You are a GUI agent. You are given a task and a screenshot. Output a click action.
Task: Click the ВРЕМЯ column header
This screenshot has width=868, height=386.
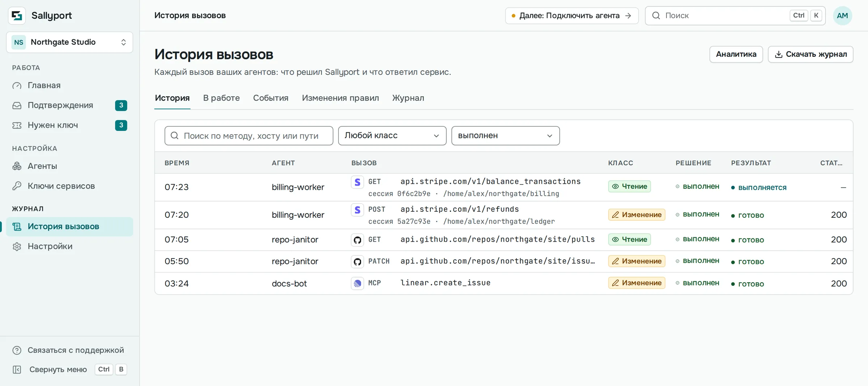[177, 163]
